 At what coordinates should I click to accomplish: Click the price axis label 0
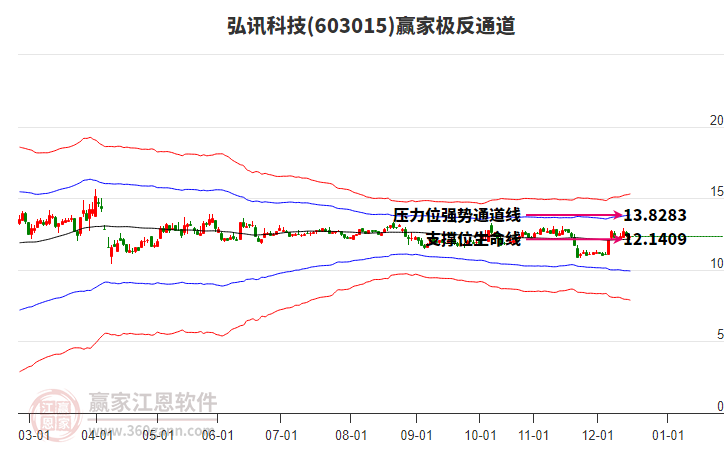[x=720, y=406]
